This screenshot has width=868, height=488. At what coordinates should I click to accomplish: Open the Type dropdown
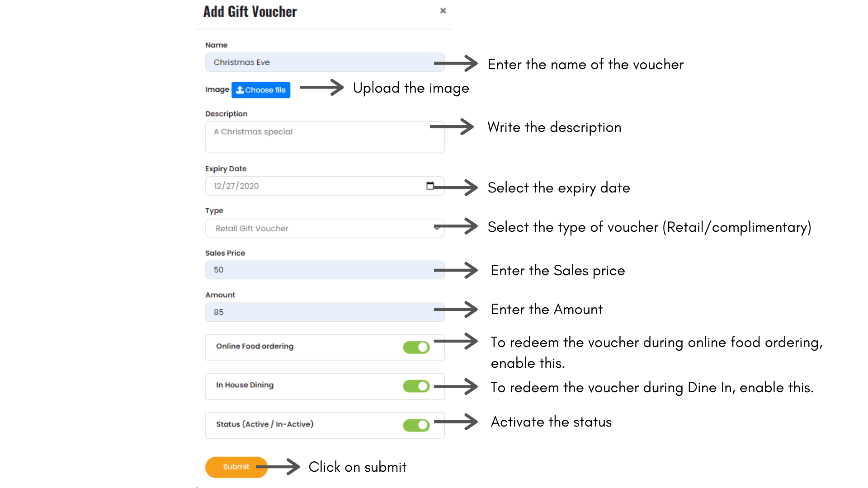[324, 228]
